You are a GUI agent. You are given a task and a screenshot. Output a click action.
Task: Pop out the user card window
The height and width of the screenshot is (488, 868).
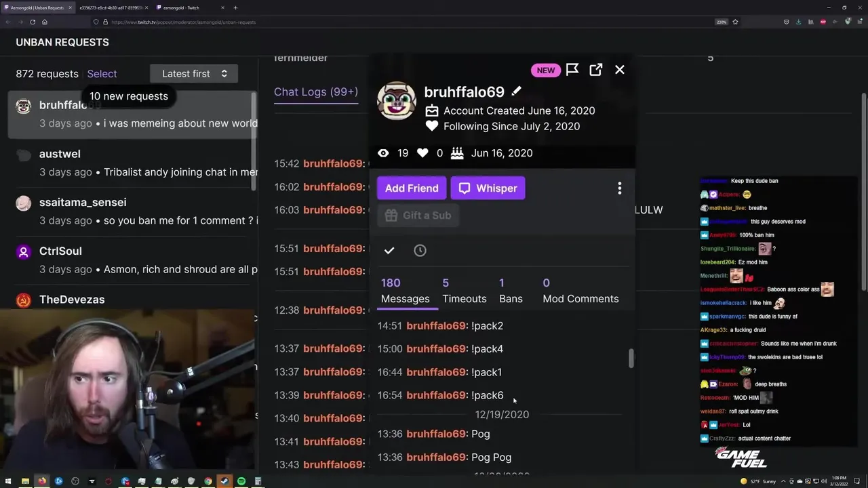pyautogui.click(x=595, y=70)
